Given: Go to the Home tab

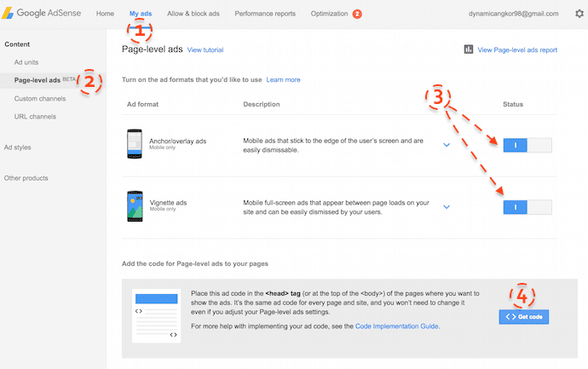Looking at the screenshot, I should click(105, 14).
